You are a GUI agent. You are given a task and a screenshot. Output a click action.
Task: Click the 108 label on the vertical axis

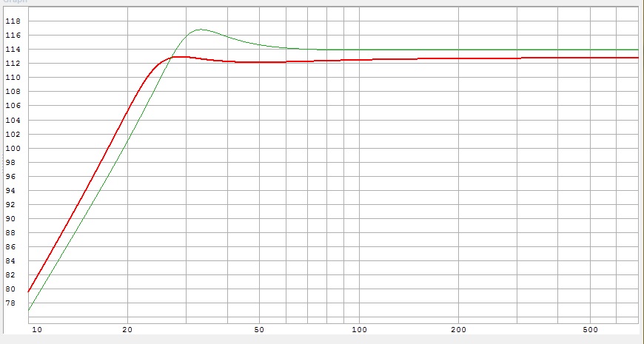13,92
